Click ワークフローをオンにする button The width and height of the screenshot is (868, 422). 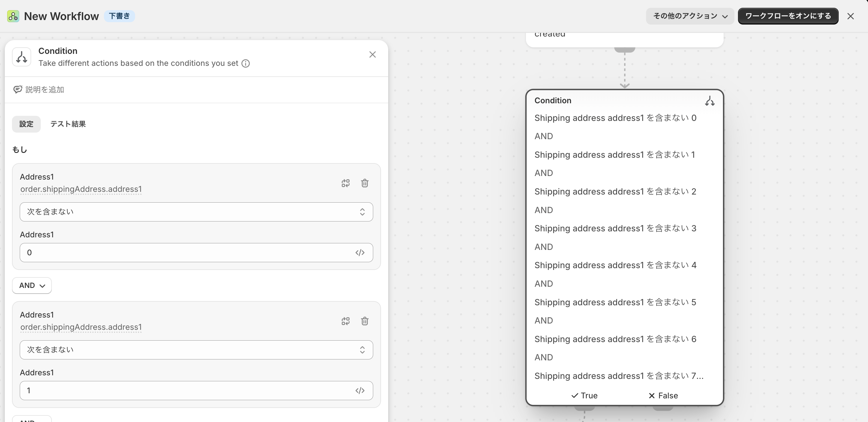(x=788, y=16)
